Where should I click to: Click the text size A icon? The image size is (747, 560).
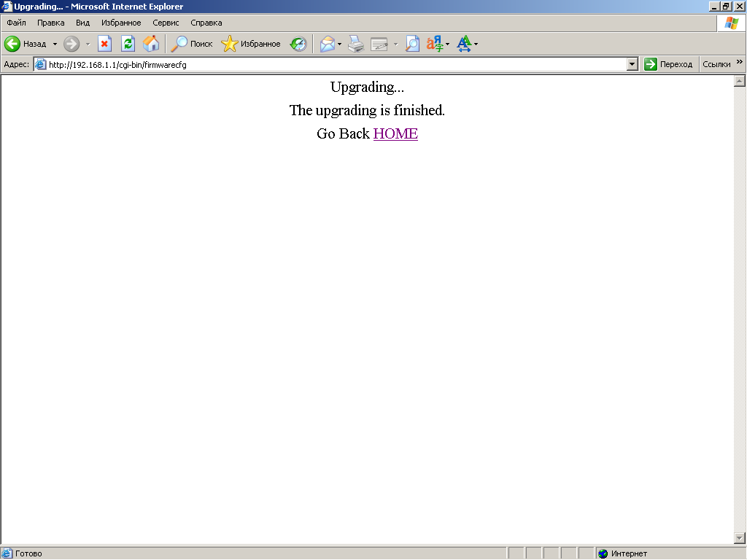tap(464, 44)
